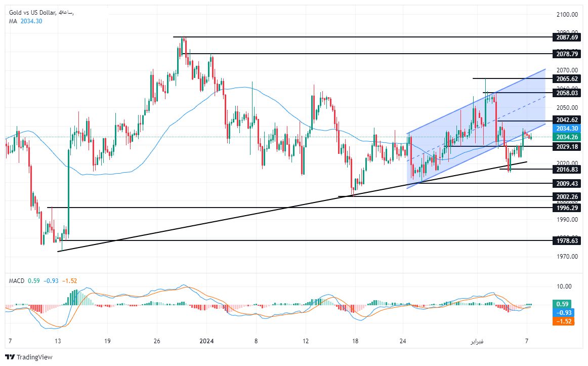This screenshot has height=366, width=588.
Task: Click the TradingView logo link
Action: tap(28, 357)
